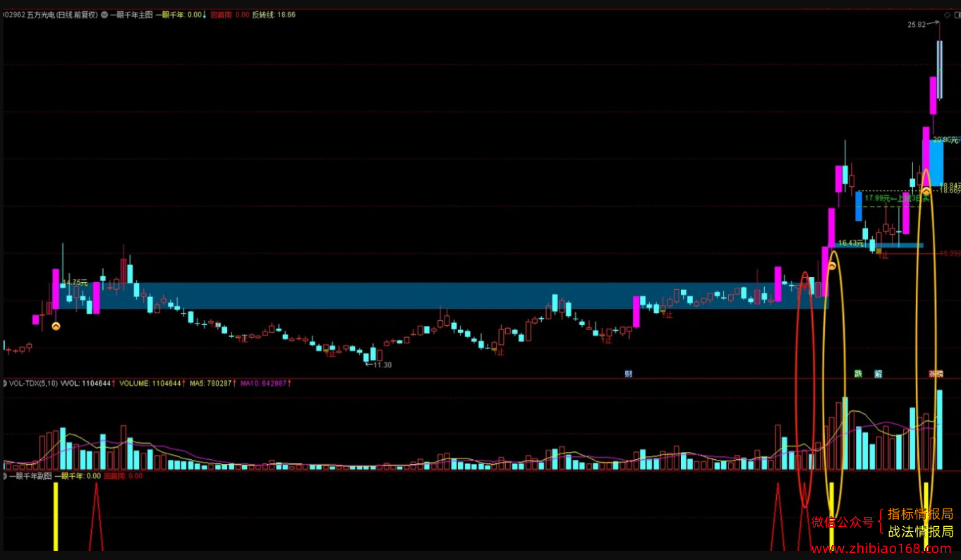This screenshot has height=560, width=961.
Task: Click the 反转线: 18.66 value in header
Action: [274, 14]
